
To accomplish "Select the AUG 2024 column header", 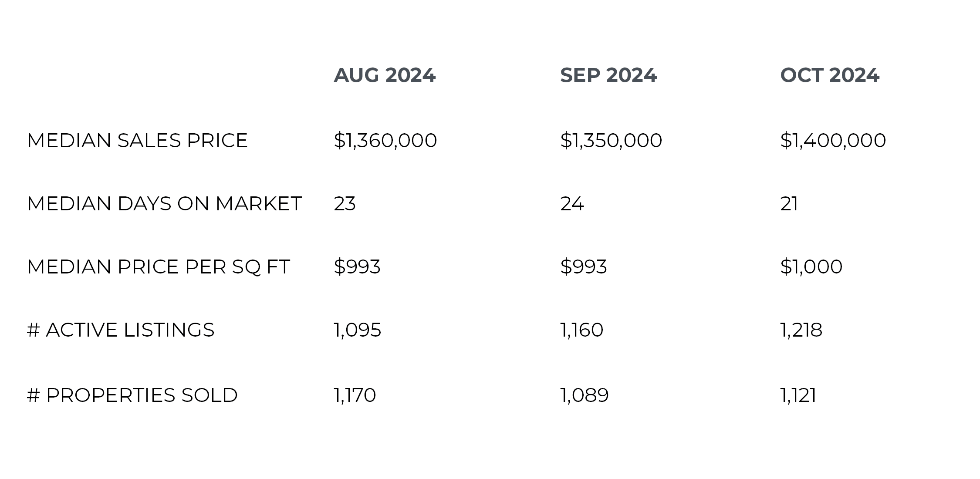I will [x=385, y=75].
